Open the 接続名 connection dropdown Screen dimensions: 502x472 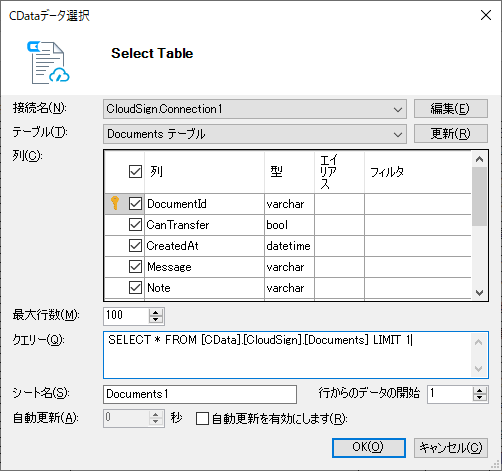pyautogui.click(x=255, y=109)
